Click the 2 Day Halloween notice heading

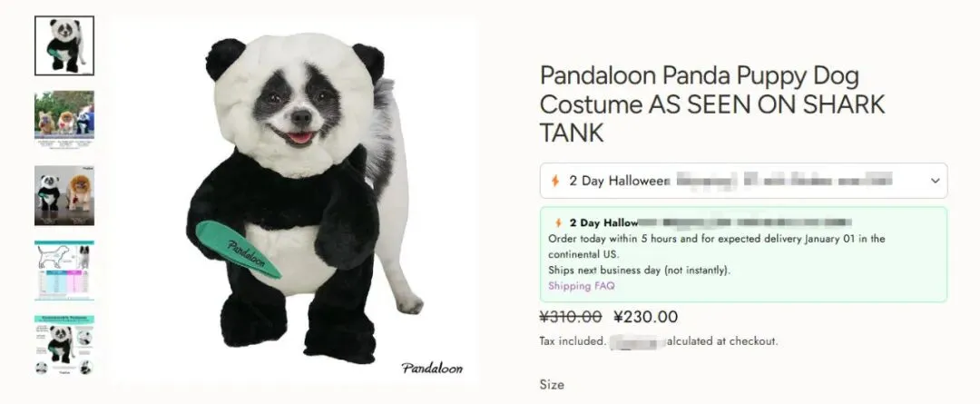(703, 222)
